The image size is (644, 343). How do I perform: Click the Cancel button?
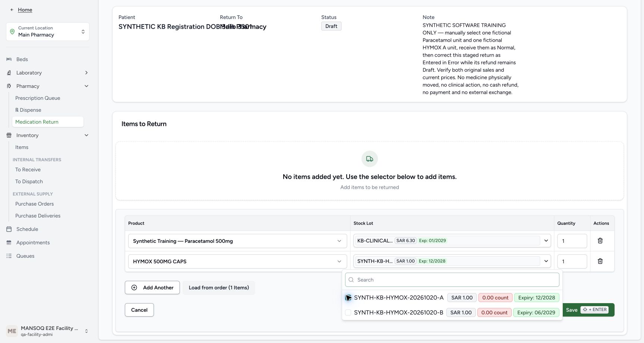[139, 310]
